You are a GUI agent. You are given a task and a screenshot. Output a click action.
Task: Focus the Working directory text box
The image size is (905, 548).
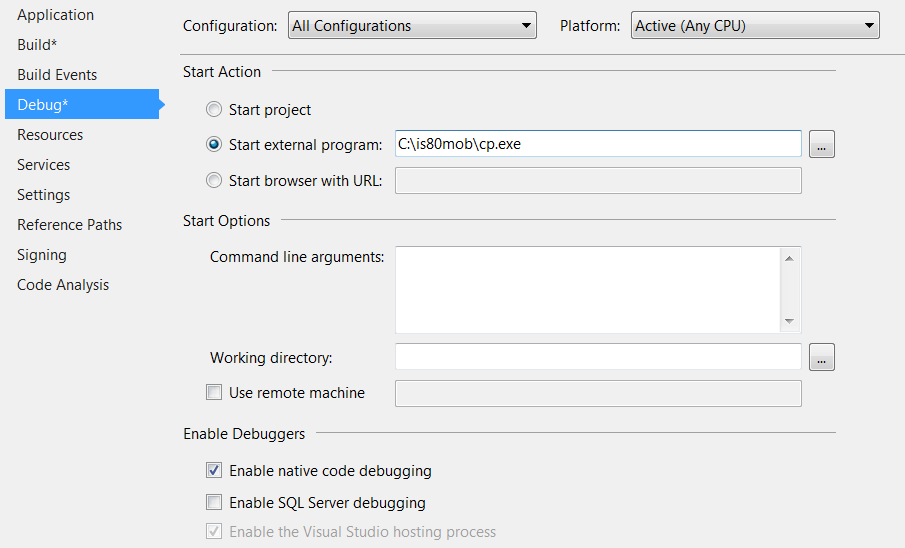point(598,357)
